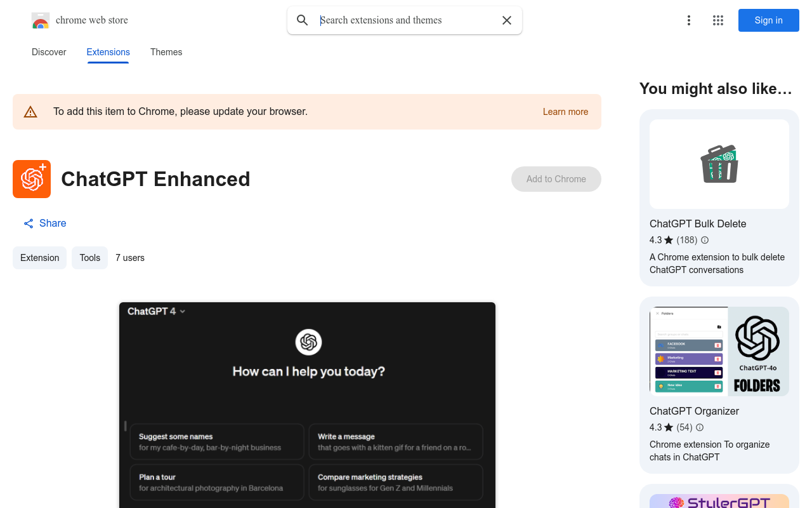Switch to the Discover tab

coord(49,52)
